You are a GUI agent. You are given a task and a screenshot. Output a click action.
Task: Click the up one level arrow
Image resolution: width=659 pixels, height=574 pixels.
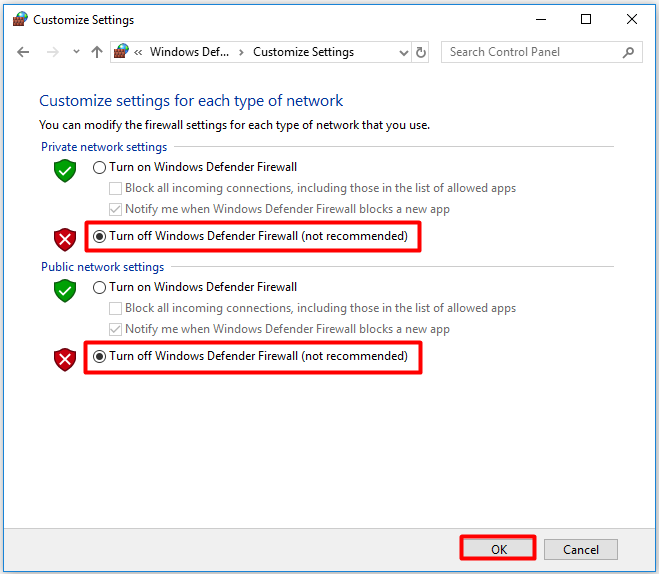(x=96, y=52)
